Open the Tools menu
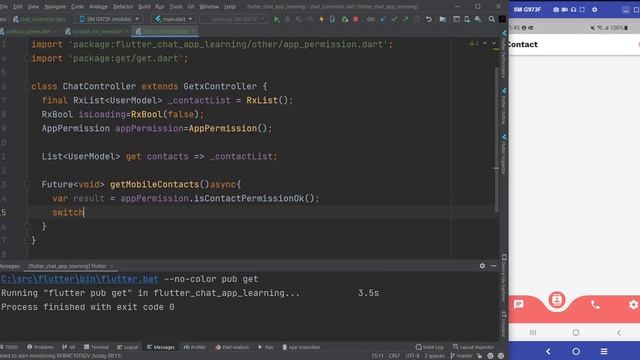This screenshot has width=640, height=360. [x=176, y=7]
